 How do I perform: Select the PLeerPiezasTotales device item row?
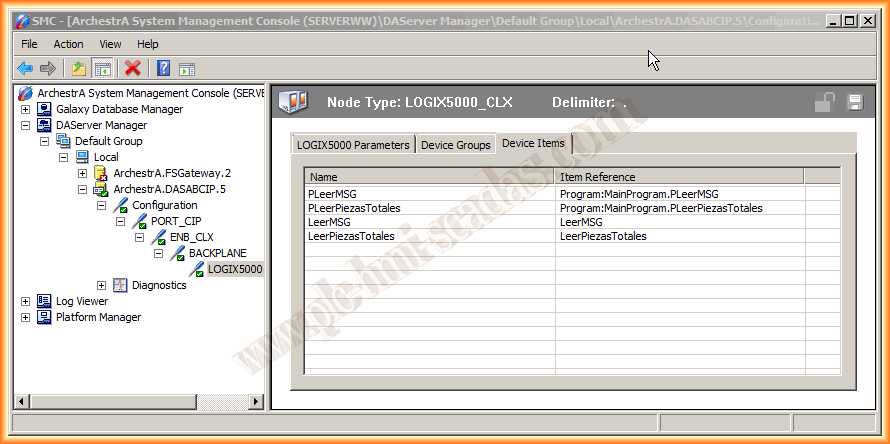click(x=354, y=208)
